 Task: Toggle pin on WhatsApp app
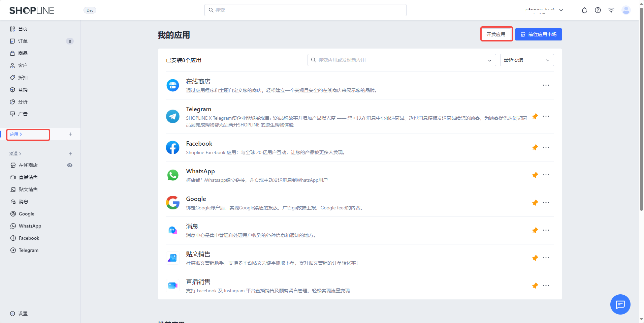tap(535, 175)
